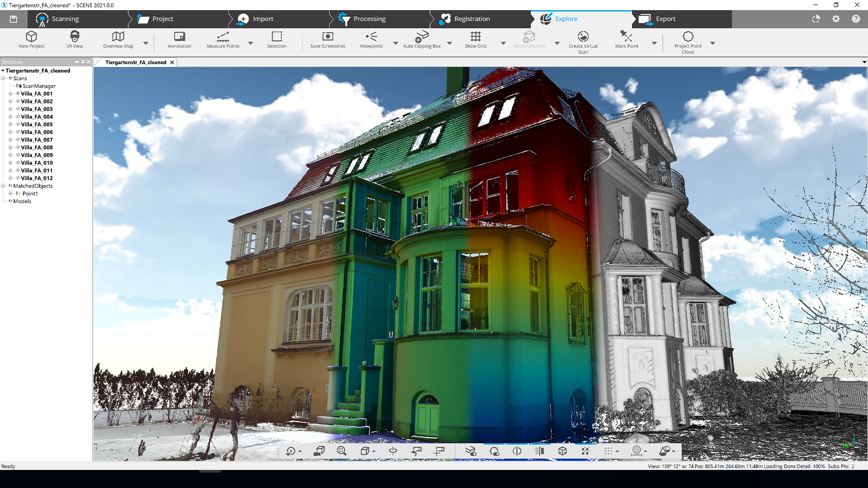The image size is (868, 488).
Task: Choose the Create Virtual Scan tool
Action: pos(583,42)
